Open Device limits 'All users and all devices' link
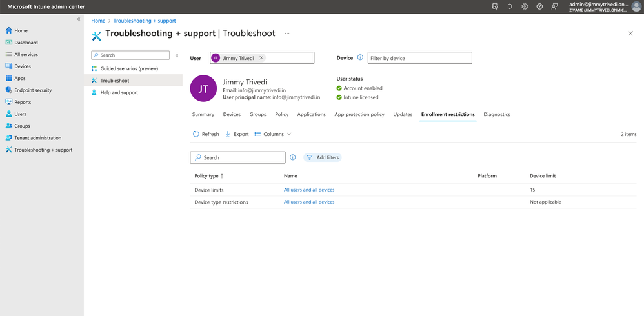Image resolution: width=644 pixels, height=316 pixels. [x=309, y=190]
